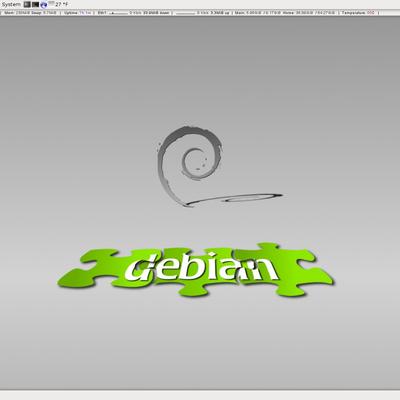Click the download network graph in status bar
The image size is (400, 400).
coord(119,13)
